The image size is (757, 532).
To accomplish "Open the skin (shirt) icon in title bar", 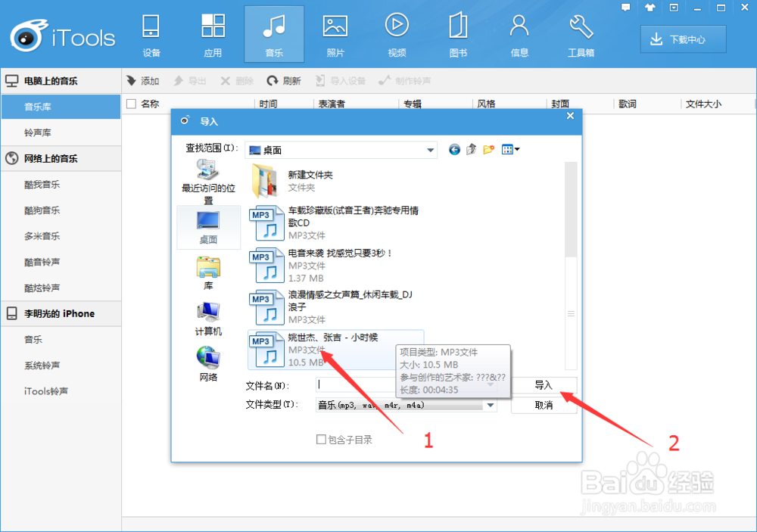I will [x=650, y=8].
